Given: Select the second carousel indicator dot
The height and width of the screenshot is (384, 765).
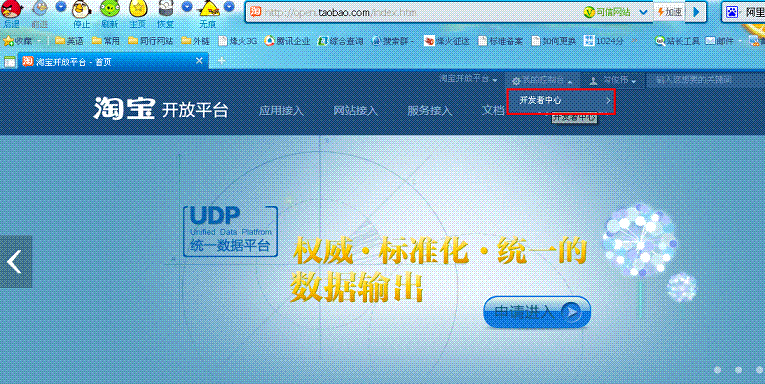Looking at the screenshot, I should click(738, 370).
